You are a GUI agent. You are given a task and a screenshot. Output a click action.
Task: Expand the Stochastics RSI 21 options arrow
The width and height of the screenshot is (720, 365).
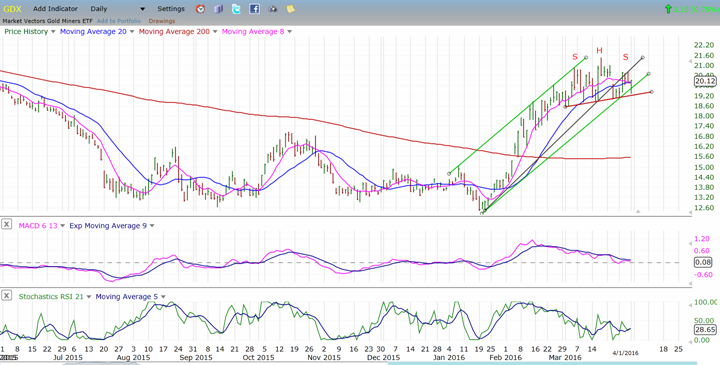click(x=89, y=297)
